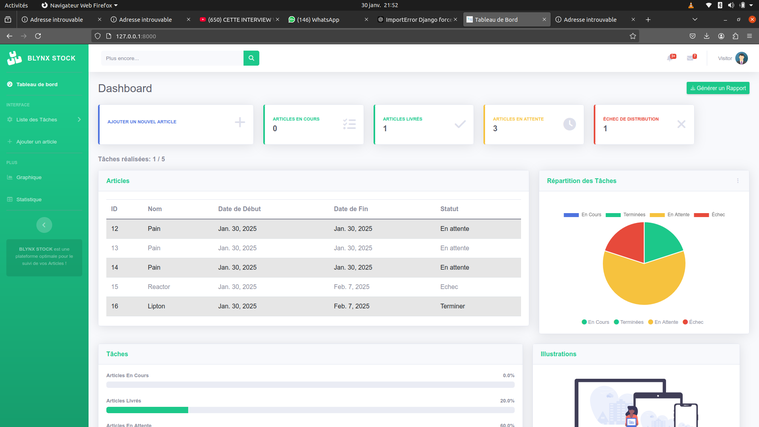
Task: Toggle Terminées green legend swatch
Action: (x=613, y=214)
